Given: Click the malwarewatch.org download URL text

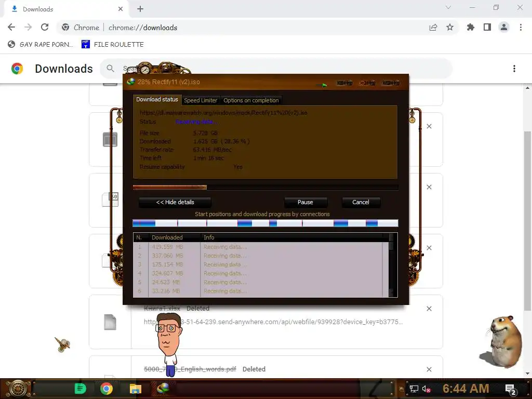Looking at the screenshot, I should tap(223, 113).
